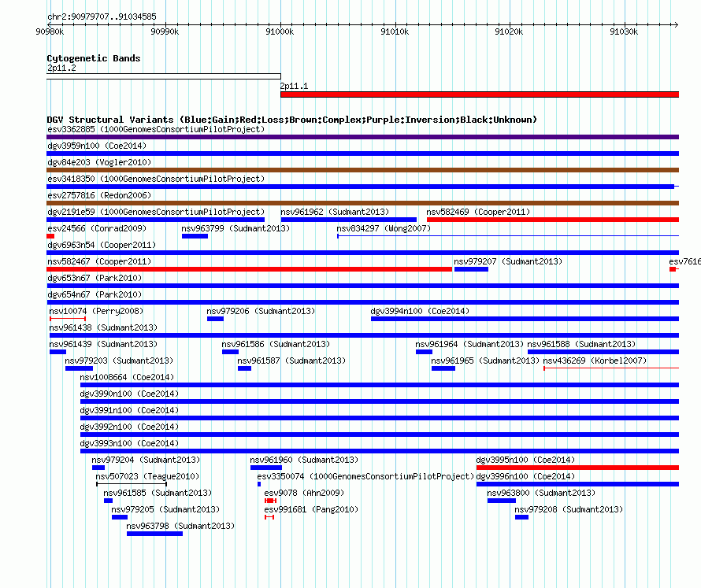The image size is (701, 588).
Task: Select nsv436269 (Korbel2007) label
Action: click(595, 361)
